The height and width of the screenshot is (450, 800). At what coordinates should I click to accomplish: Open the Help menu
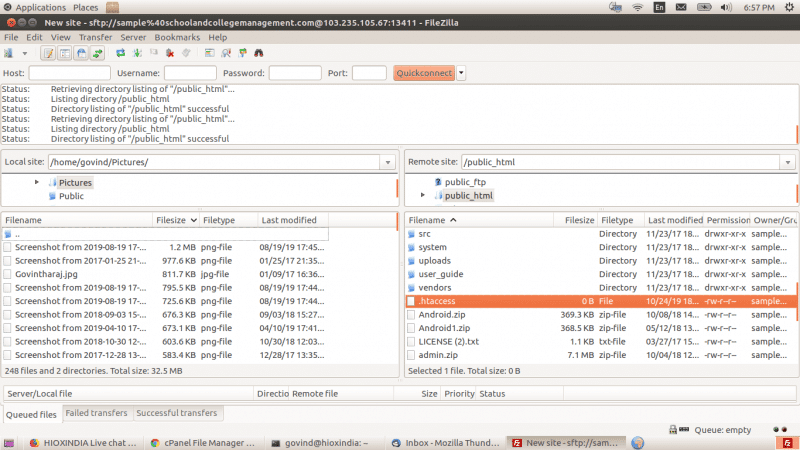(217, 37)
